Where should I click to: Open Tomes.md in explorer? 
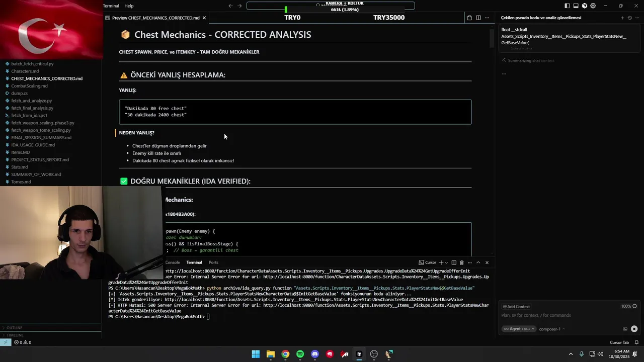[21, 182]
